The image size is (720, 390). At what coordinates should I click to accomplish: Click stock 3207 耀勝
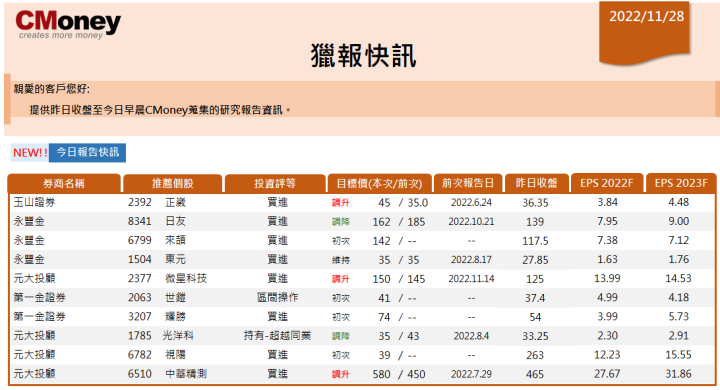coord(157,317)
